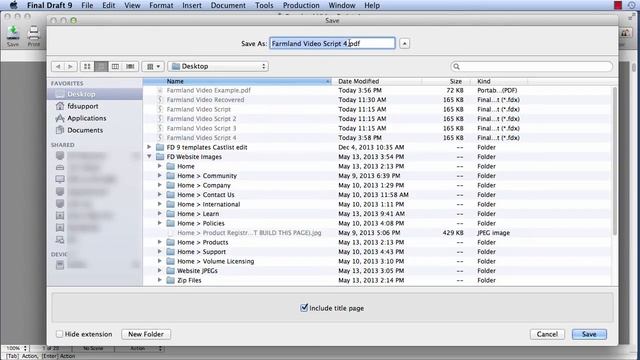Click the Save button
Image resolution: width=640 pixels, height=360 pixels.
(x=589, y=334)
